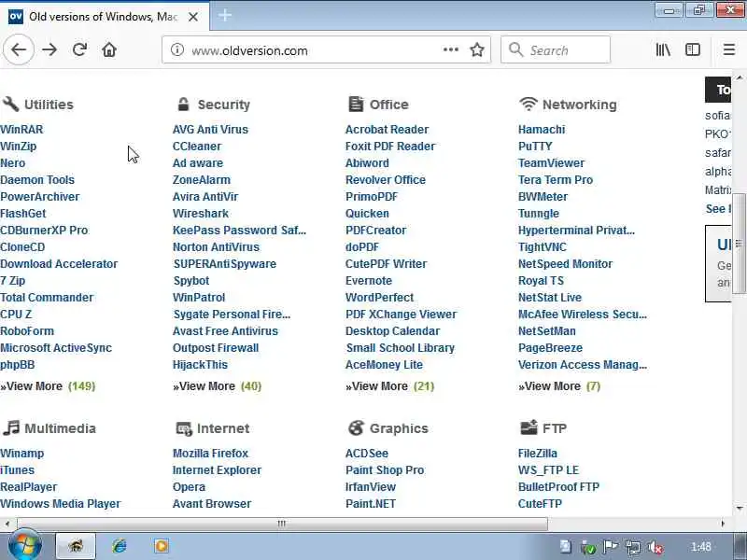Viewport: 747px width, 560px height.
Task: Open the FileZilla link
Action: tap(538, 454)
